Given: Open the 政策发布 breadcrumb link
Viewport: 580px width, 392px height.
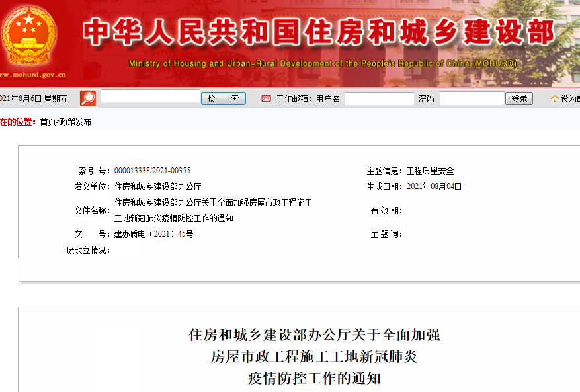Looking at the screenshot, I should [75, 122].
